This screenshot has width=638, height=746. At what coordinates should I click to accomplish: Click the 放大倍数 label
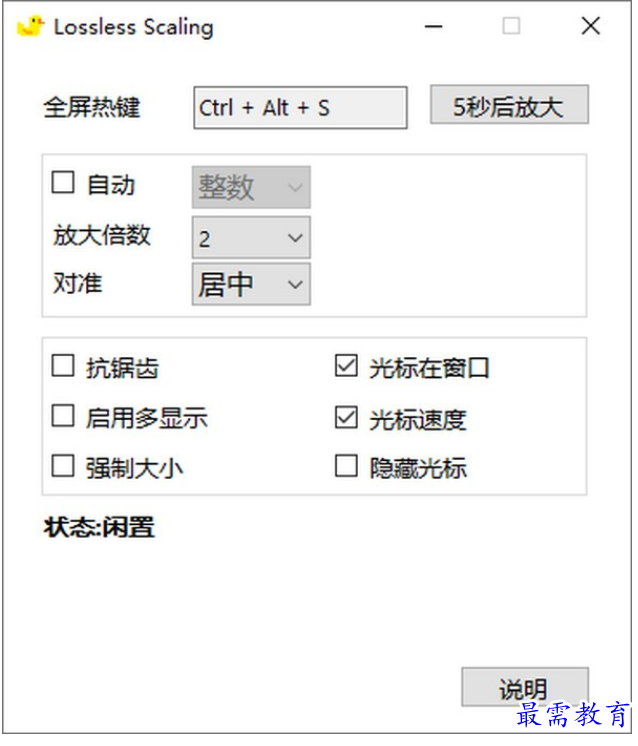tap(102, 236)
